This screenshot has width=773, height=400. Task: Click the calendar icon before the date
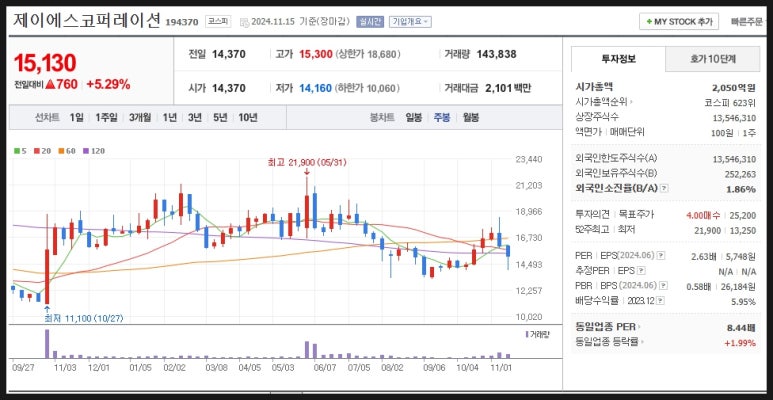coord(244,22)
